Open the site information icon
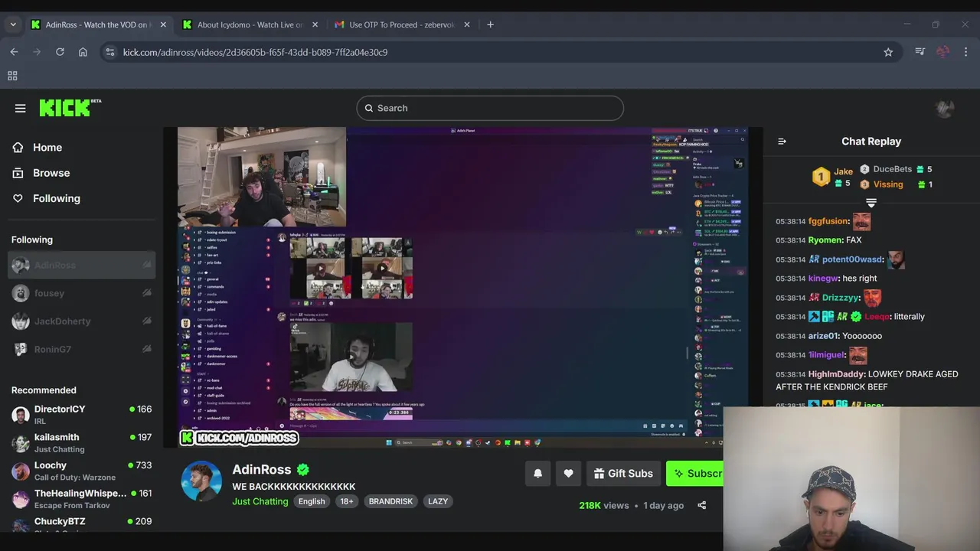The image size is (980, 551). (109, 52)
